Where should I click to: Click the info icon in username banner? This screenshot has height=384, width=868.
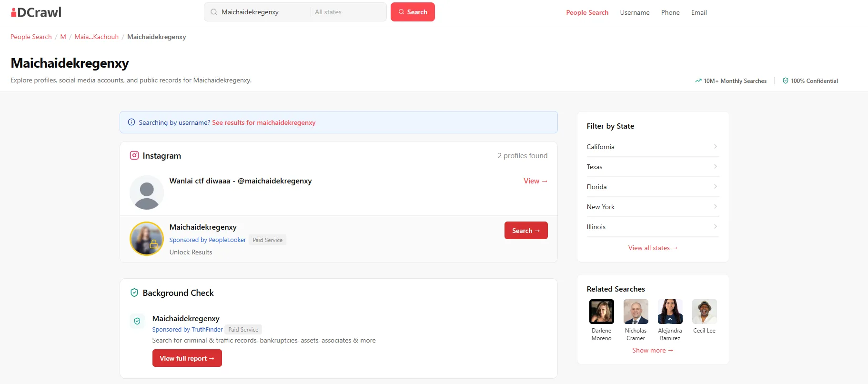pos(131,122)
